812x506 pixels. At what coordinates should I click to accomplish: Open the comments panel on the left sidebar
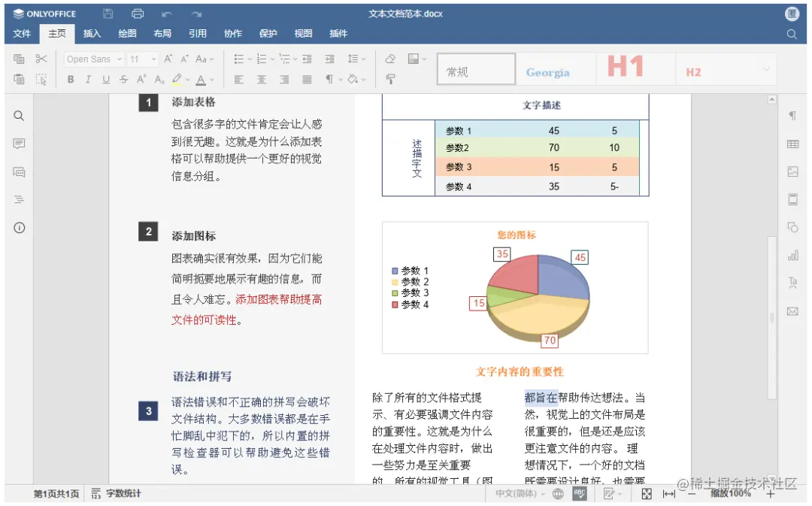coord(19,143)
